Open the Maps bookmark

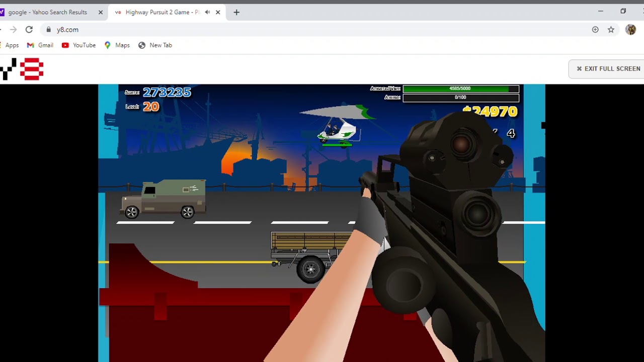[x=117, y=45]
